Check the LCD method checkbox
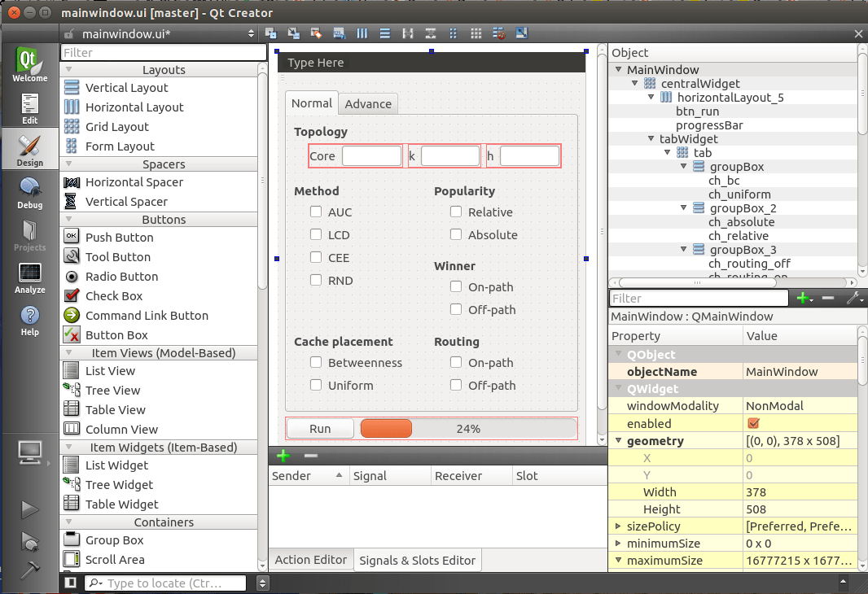The image size is (868, 594). 316,234
